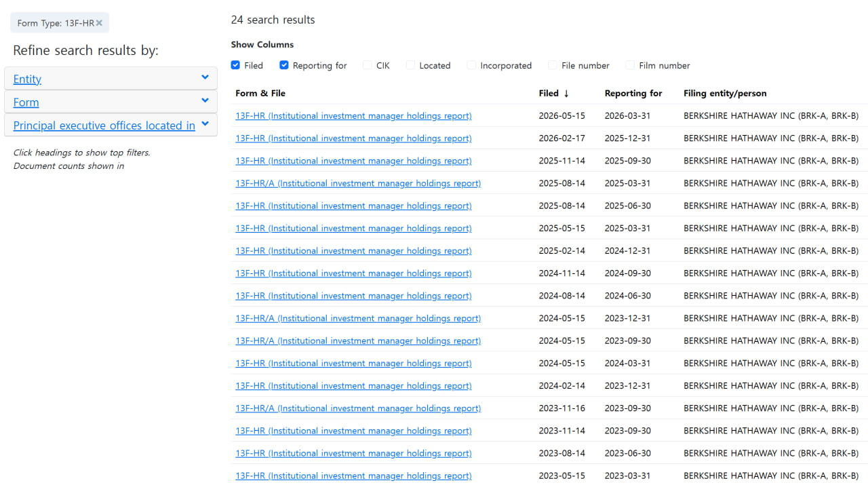Open 13F-HR filing reporting for 2025-06-30

coord(353,206)
